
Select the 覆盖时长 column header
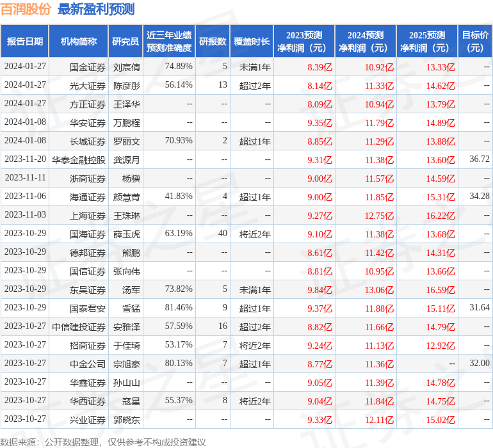click(252, 41)
